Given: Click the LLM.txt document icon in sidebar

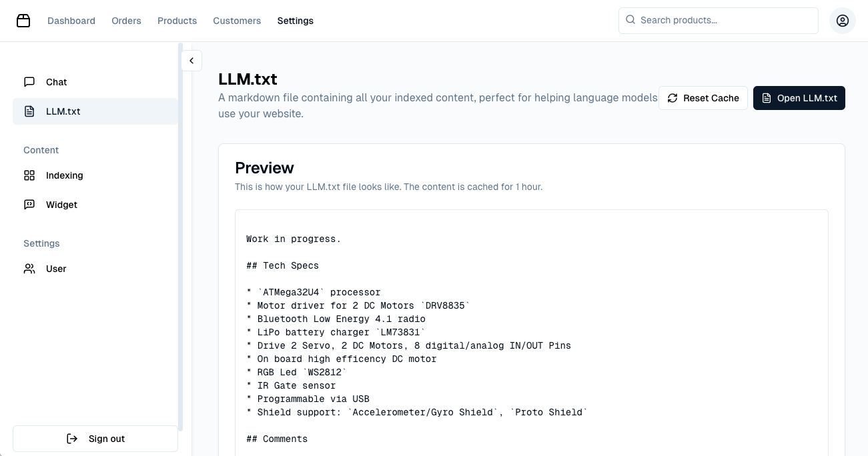Looking at the screenshot, I should (x=29, y=111).
